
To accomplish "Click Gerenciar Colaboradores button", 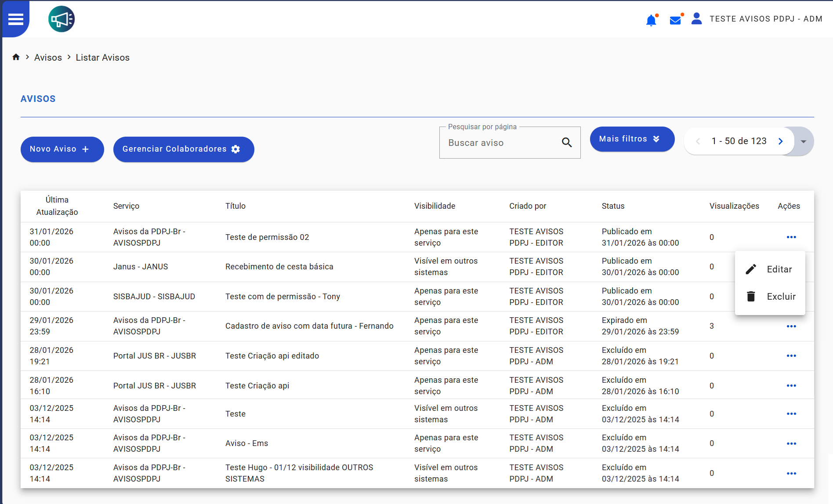I will click(x=183, y=149).
